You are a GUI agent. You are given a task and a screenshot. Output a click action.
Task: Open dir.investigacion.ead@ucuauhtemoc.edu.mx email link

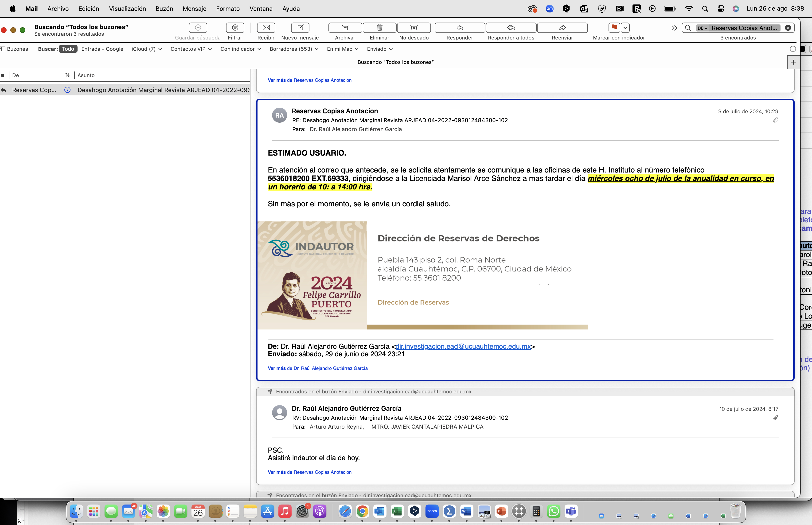[x=463, y=346]
